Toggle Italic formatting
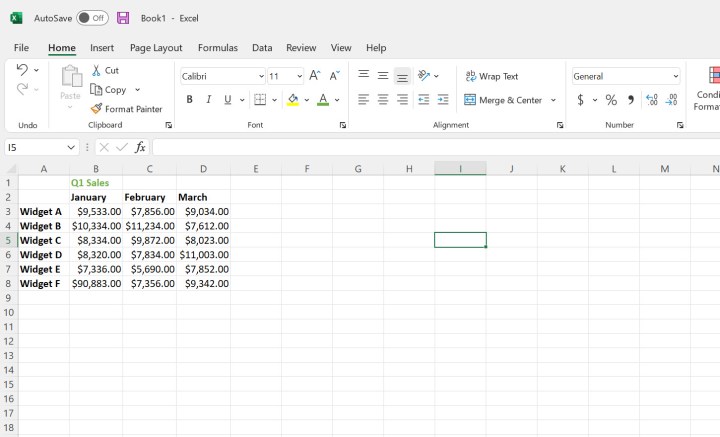Image resolution: width=720 pixels, height=437 pixels. point(208,100)
